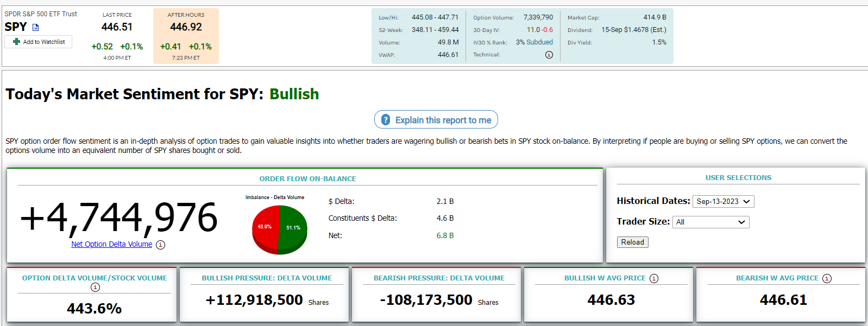Screen dimensions: 868x326
Task: Expand the Trader Size dropdown
Action: pos(711,222)
